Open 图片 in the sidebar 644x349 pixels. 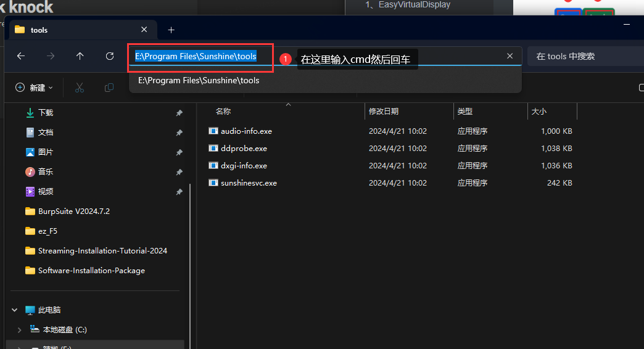pos(46,152)
